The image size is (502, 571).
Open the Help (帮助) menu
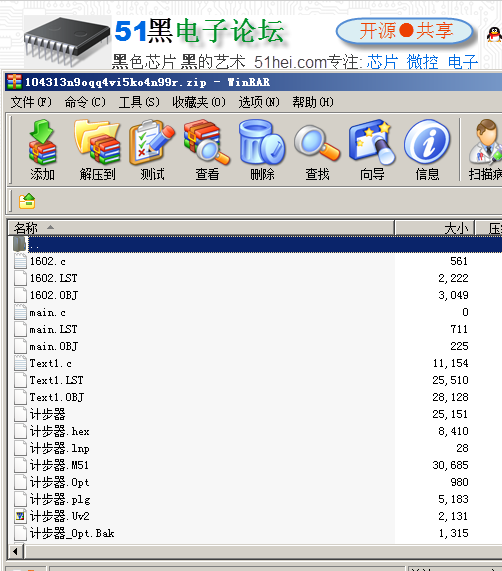[x=313, y=102]
